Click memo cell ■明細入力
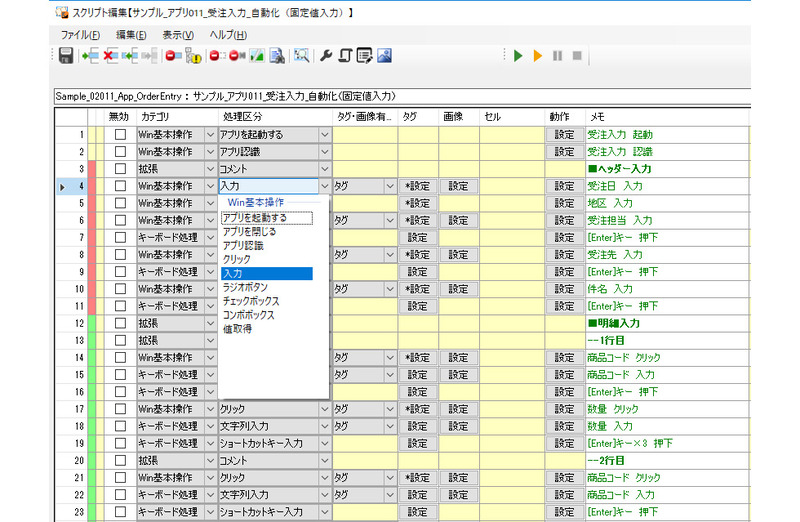The width and height of the screenshot is (800, 522). pos(667,323)
